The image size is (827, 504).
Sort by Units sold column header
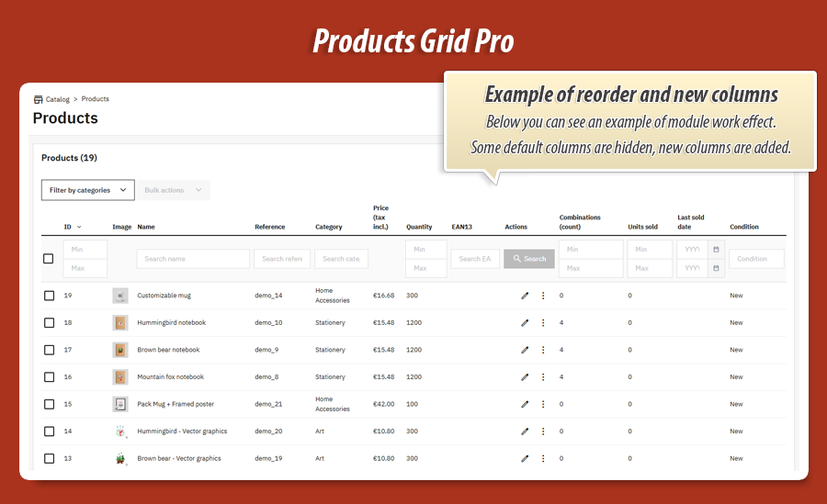tap(642, 227)
